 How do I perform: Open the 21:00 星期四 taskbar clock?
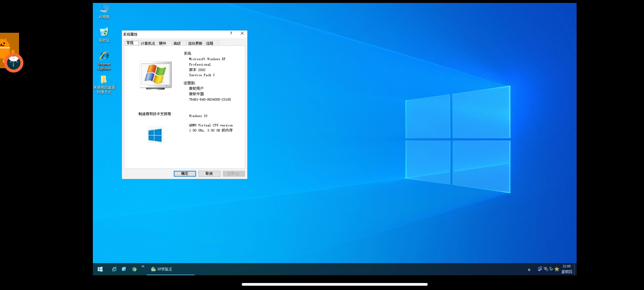[567, 269]
